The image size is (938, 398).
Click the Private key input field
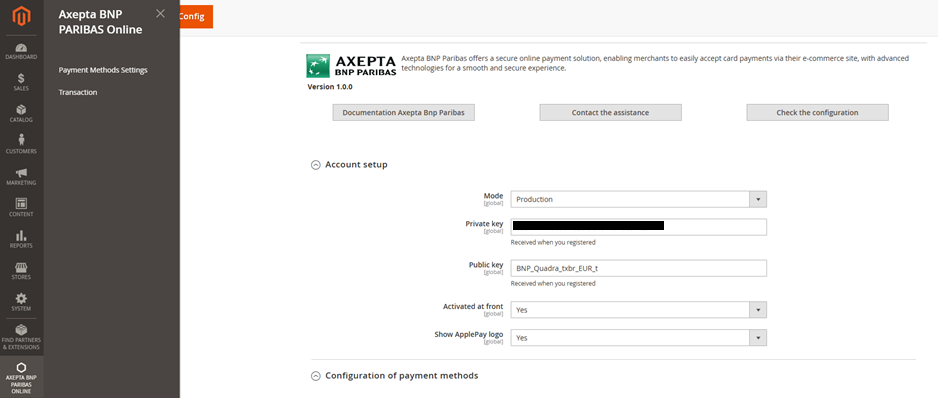click(638, 227)
